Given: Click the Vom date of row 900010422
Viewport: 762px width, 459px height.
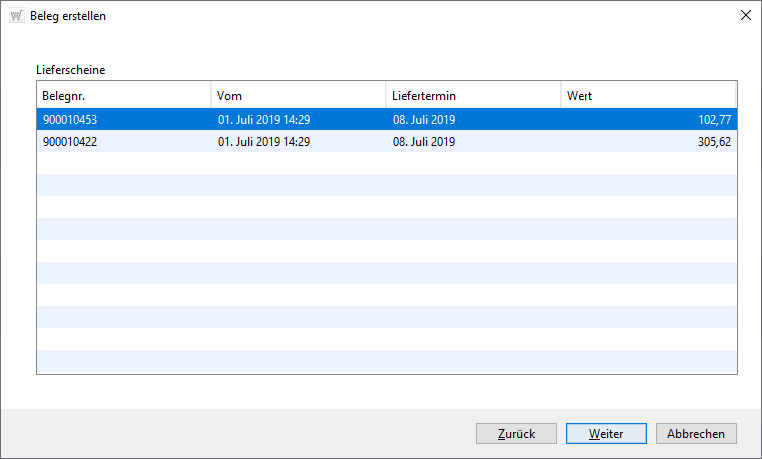Looking at the screenshot, I should click(x=263, y=142).
